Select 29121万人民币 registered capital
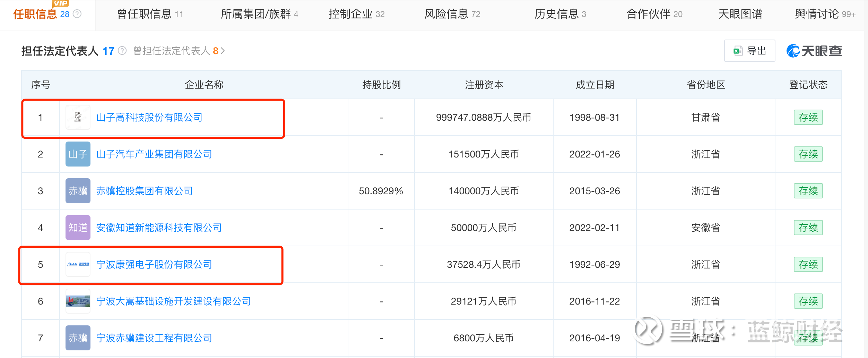 [x=484, y=301]
